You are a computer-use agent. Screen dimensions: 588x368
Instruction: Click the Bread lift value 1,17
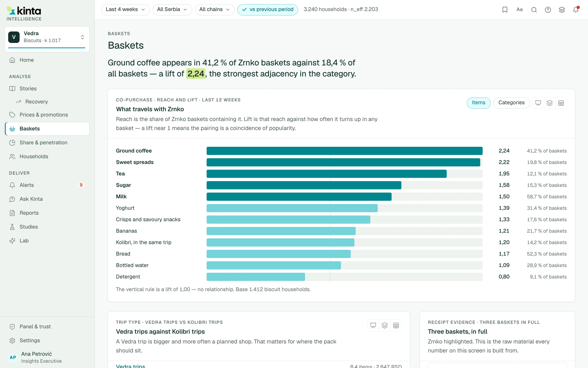click(504, 254)
